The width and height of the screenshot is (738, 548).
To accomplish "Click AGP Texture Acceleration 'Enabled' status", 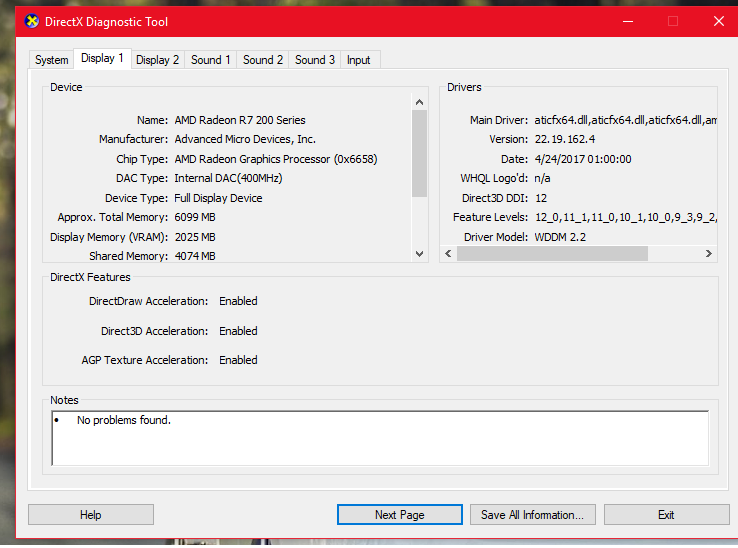I will (x=238, y=360).
